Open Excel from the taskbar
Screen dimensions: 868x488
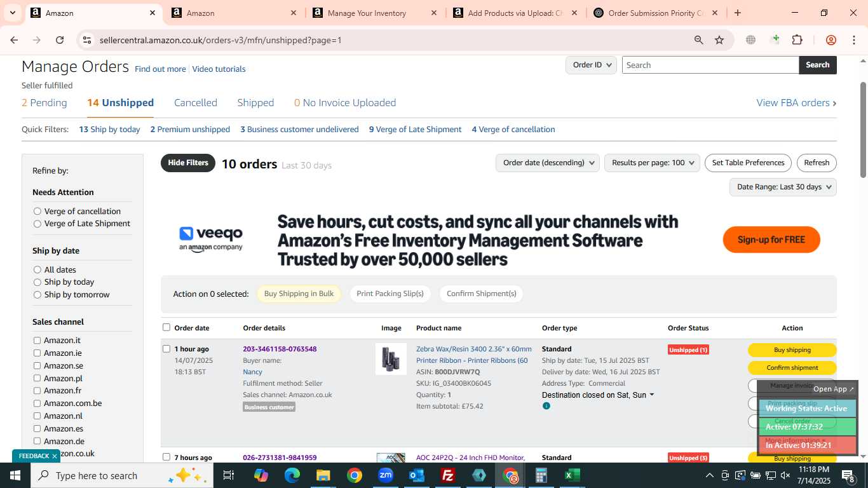pos(573,475)
